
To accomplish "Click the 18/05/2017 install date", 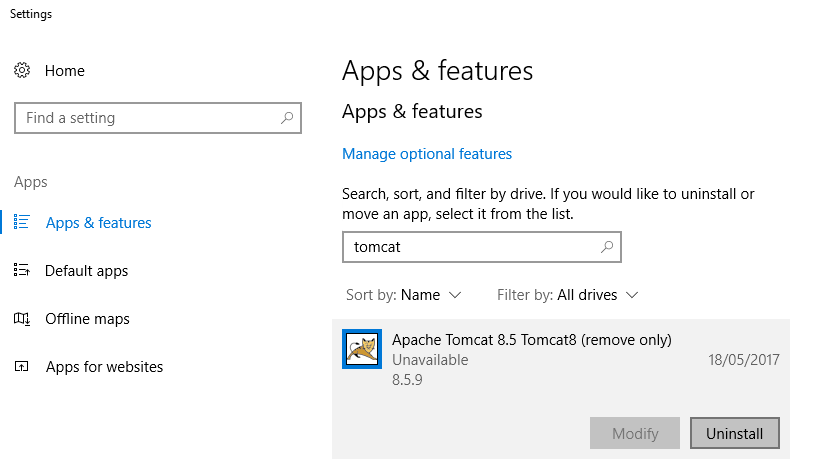I will click(x=744, y=360).
